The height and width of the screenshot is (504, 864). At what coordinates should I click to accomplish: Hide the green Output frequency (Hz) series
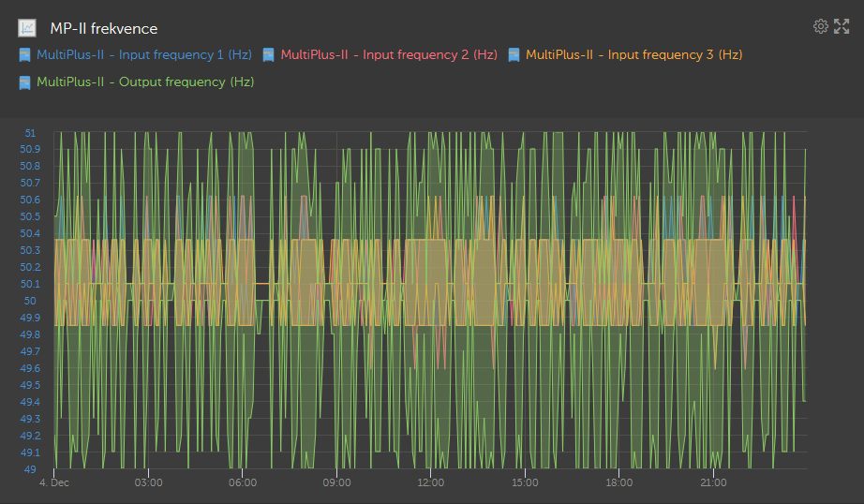click(x=144, y=82)
